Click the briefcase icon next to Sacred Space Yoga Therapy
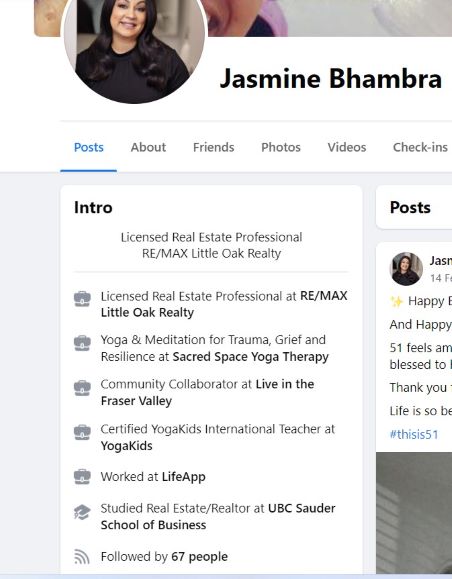Viewport: 452px width, 579px height. [x=82, y=343]
